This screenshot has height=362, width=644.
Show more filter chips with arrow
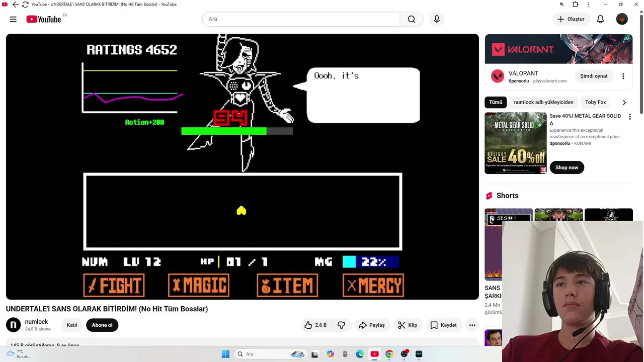tap(624, 103)
